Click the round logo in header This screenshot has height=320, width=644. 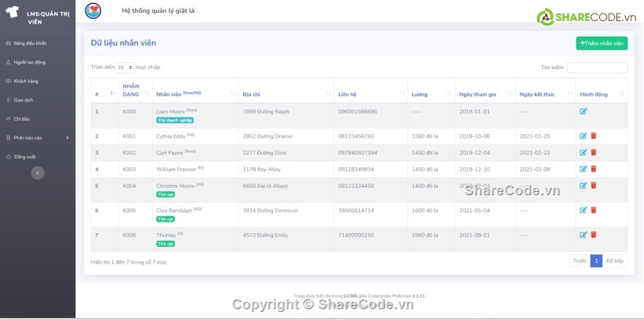coord(93,11)
